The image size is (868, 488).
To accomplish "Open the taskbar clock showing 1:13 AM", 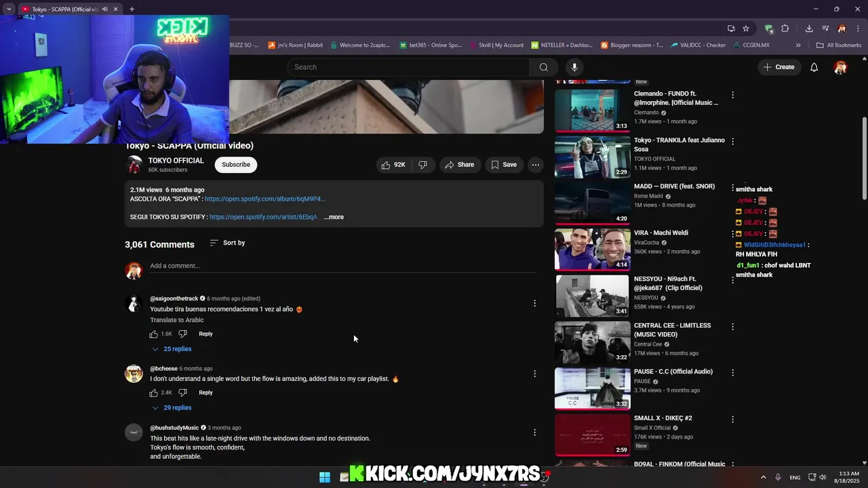I will [848, 477].
